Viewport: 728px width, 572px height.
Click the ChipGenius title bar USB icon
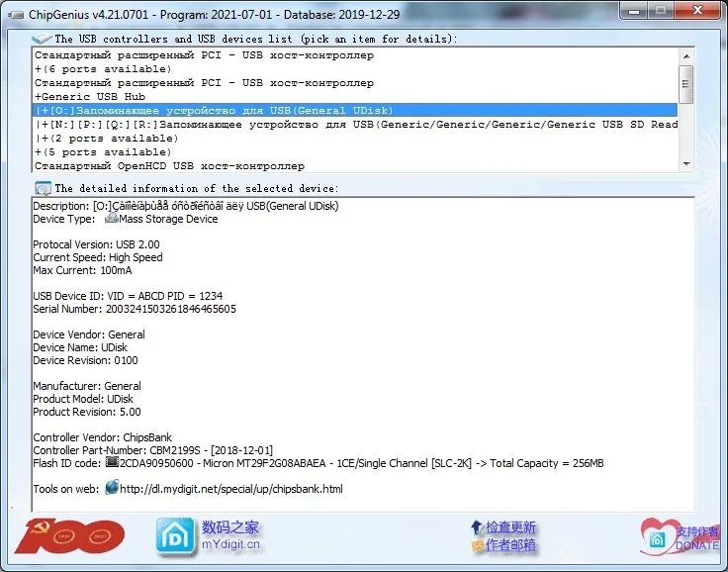(x=16, y=15)
